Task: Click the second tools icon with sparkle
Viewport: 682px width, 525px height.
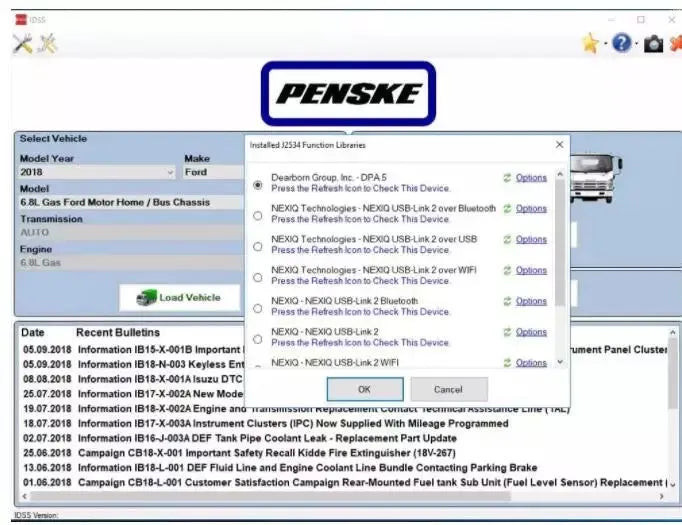Action: coord(46,44)
